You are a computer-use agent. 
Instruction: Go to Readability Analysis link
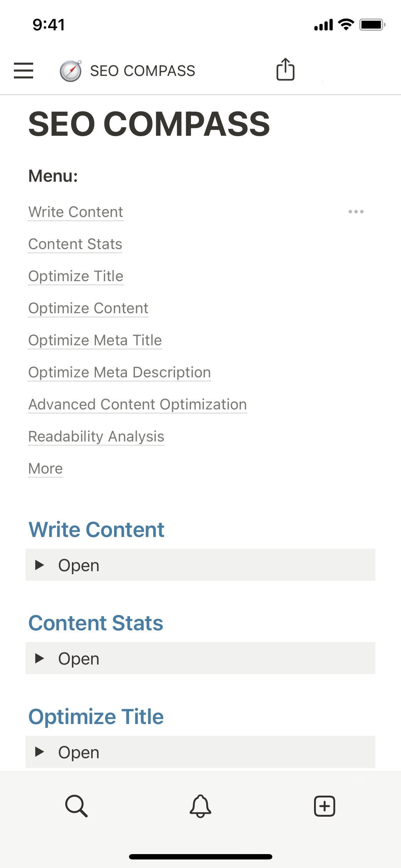click(96, 436)
